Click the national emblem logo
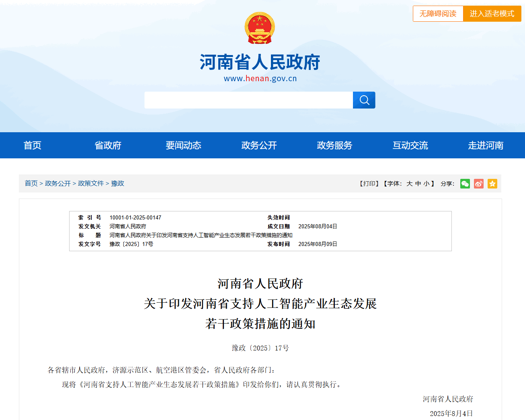 260,28
